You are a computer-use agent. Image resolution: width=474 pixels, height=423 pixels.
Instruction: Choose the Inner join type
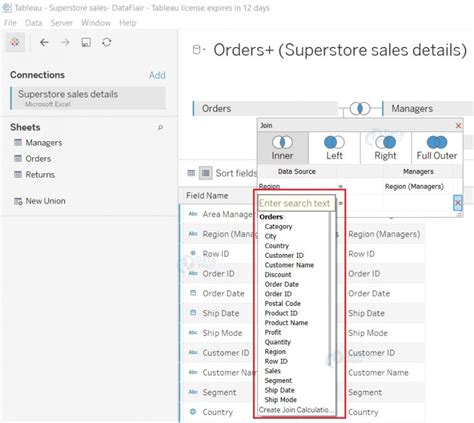click(283, 148)
